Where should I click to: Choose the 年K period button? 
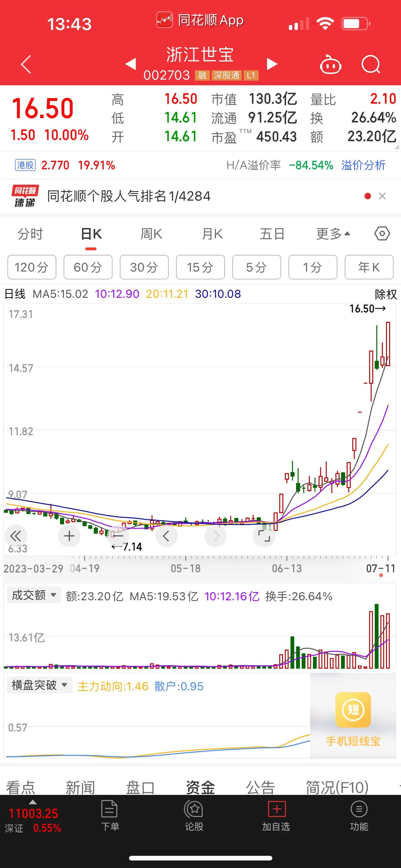coord(369,267)
